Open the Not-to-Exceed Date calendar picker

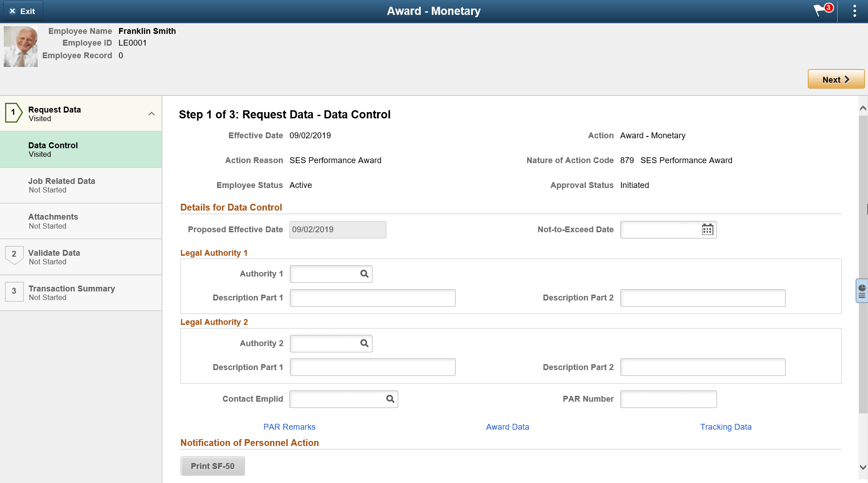click(x=707, y=230)
